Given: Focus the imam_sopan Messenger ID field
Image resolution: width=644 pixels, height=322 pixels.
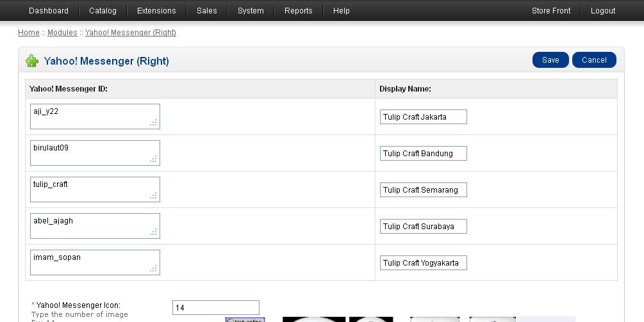Looking at the screenshot, I should pos(95,262).
